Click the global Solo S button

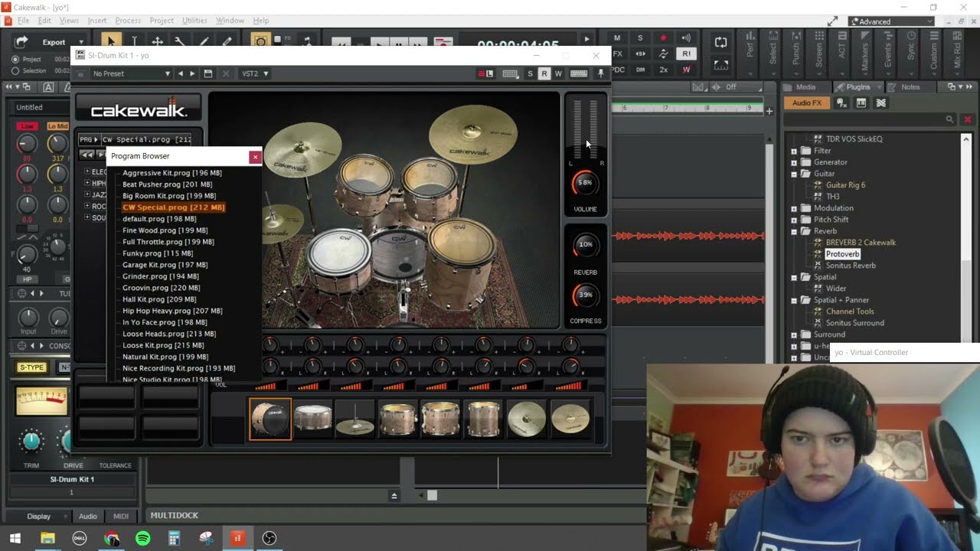click(640, 38)
